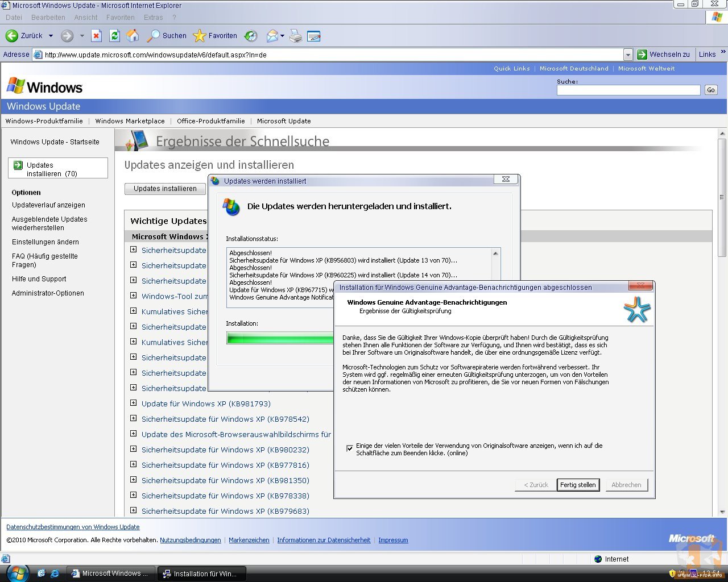Open the Favoriten menu
The height and width of the screenshot is (582, 728).
(x=121, y=18)
